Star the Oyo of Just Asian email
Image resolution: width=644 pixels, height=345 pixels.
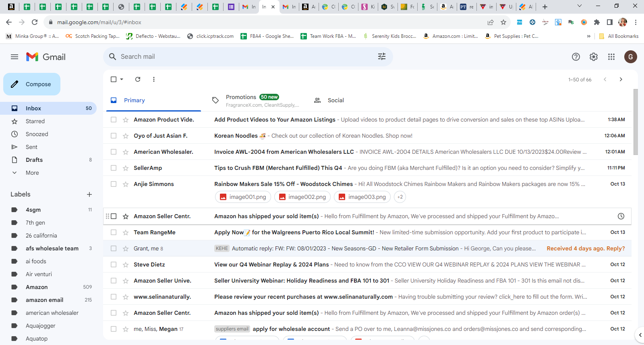click(126, 136)
